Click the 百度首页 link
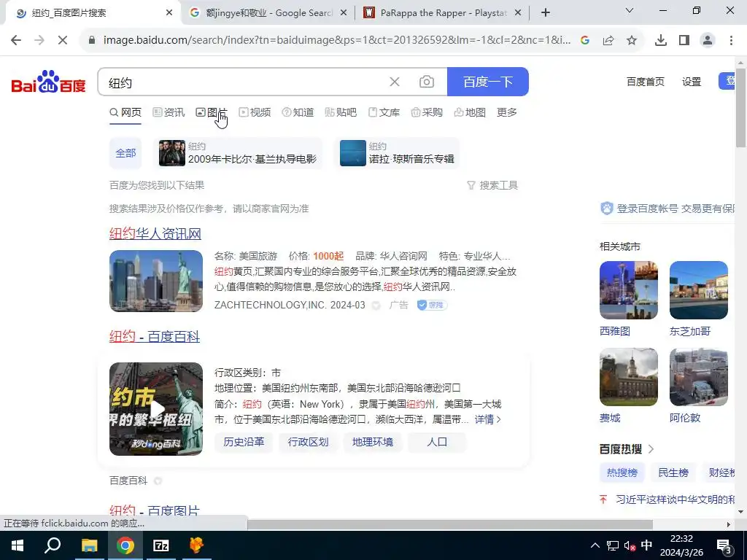Viewport: 747px width, 560px height. click(x=646, y=82)
